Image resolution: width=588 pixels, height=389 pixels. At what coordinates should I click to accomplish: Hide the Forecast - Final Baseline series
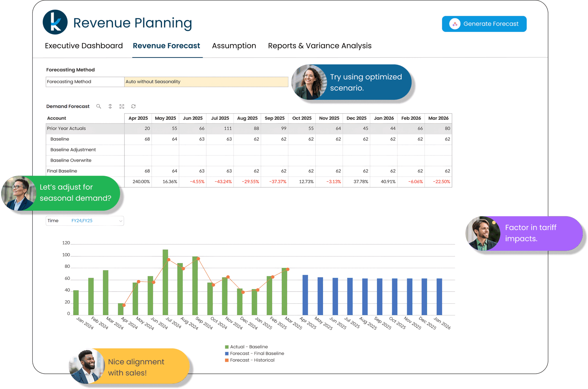(254, 353)
